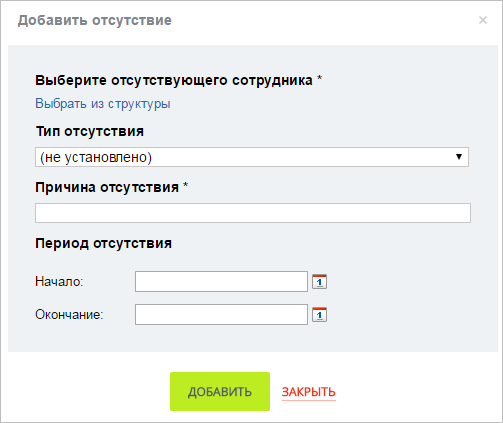Screen dimensions: 503x423
Task: Click the Начало date input field
Action: (x=221, y=282)
